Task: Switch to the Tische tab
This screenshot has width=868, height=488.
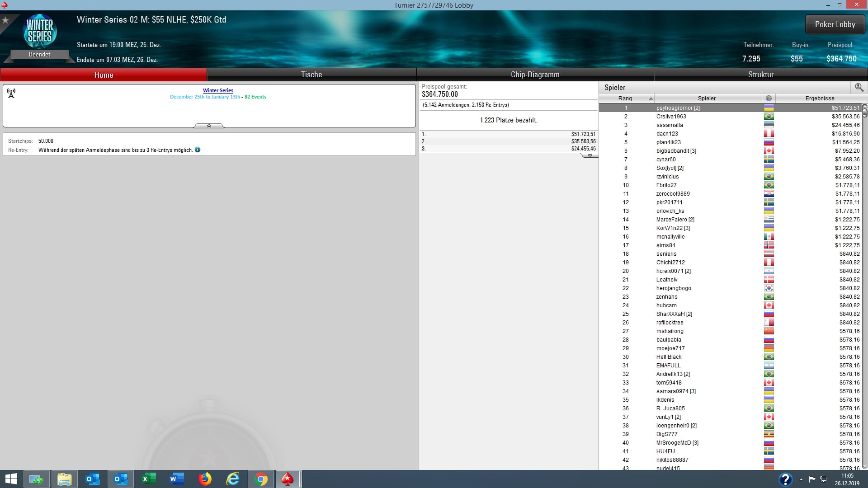Action: [x=311, y=75]
